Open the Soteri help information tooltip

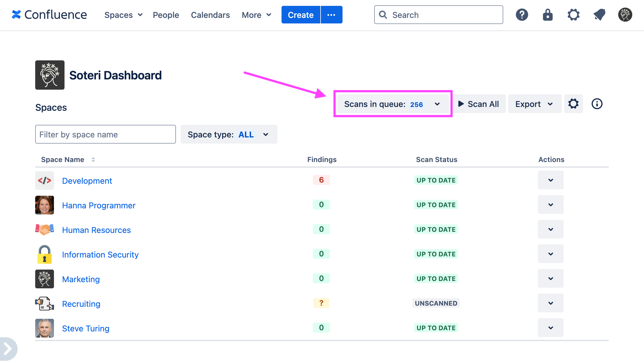click(x=597, y=104)
